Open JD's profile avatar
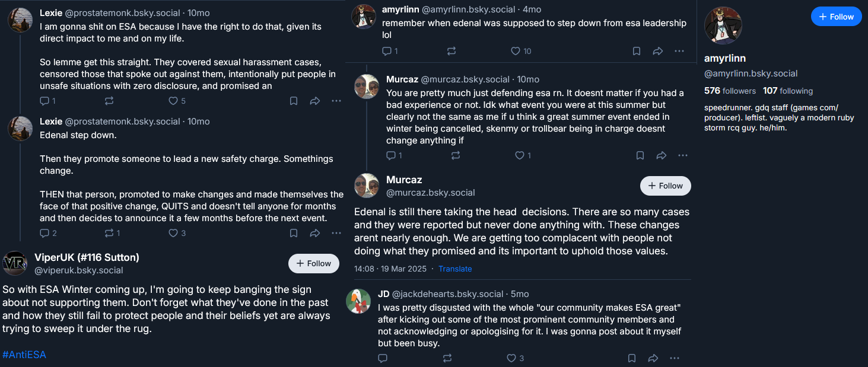The width and height of the screenshot is (868, 367). [x=358, y=301]
